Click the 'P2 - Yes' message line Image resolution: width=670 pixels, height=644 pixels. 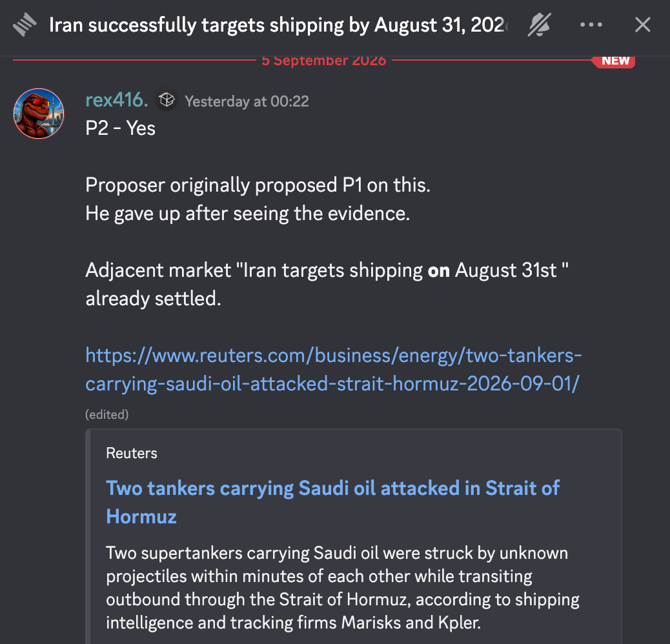[121, 128]
